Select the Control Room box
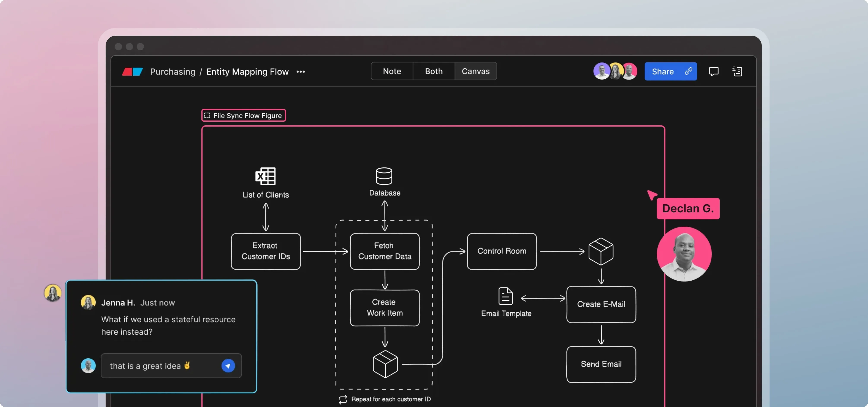 pyautogui.click(x=502, y=251)
